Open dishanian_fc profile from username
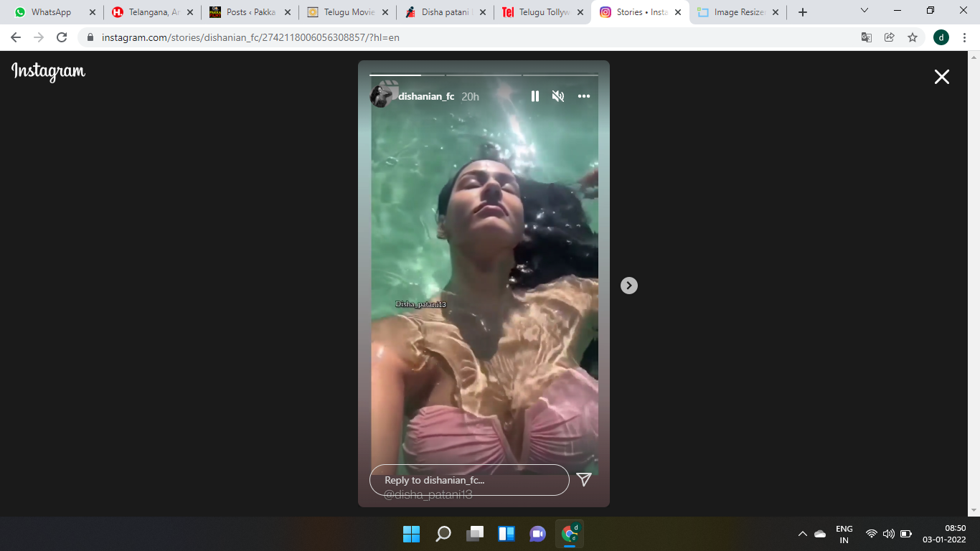Screen dimensions: 980x551 point(426,96)
